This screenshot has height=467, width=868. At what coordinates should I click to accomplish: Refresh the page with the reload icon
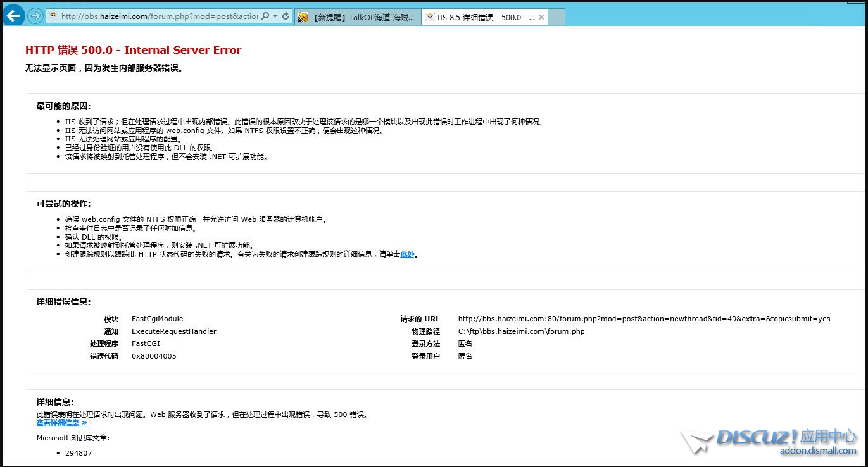tap(286, 16)
